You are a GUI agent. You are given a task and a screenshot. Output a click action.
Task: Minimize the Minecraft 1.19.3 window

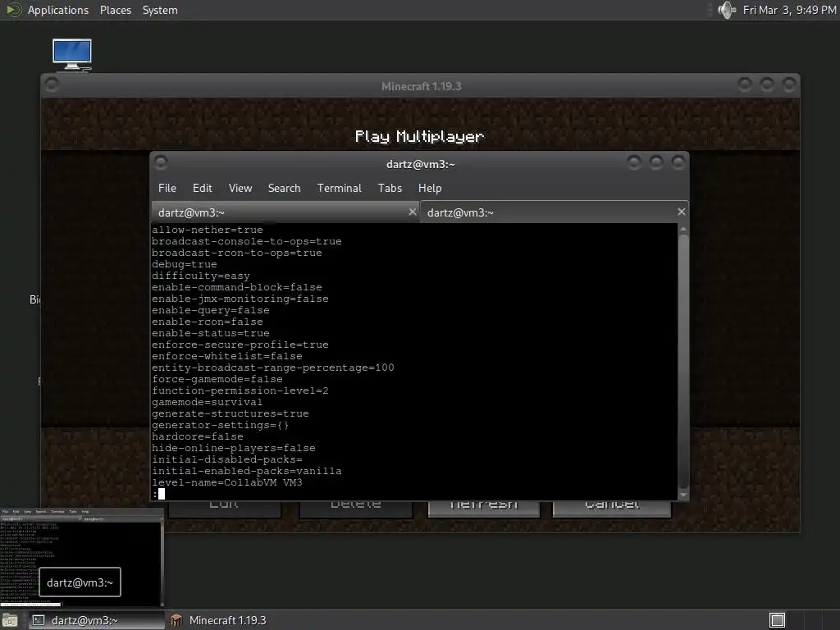[745, 84]
